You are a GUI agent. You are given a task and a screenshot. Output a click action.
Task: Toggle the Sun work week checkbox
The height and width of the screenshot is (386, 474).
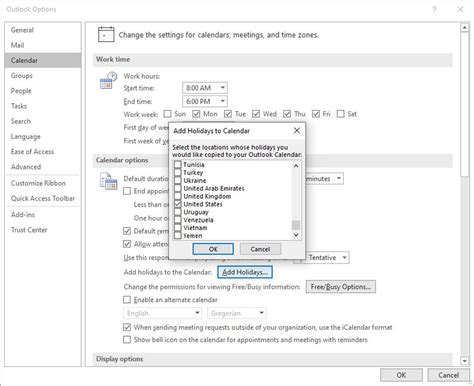tap(167, 114)
